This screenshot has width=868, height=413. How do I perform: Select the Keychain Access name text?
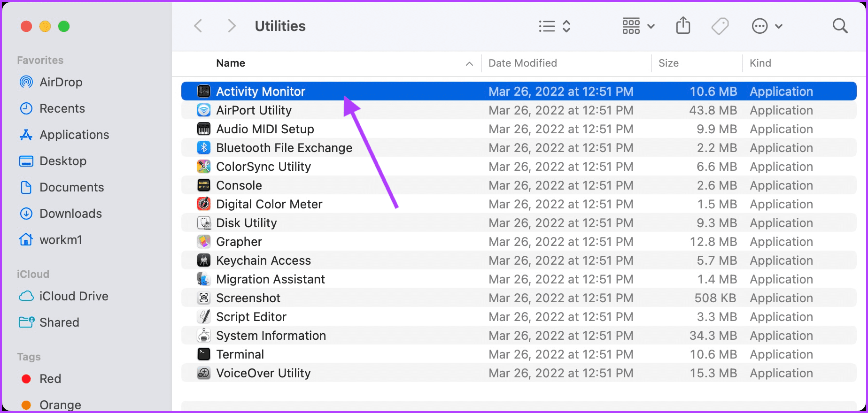coord(263,260)
